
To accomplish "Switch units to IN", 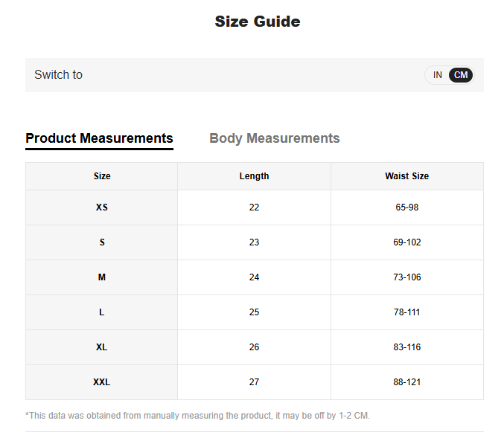I will pos(437,75).
